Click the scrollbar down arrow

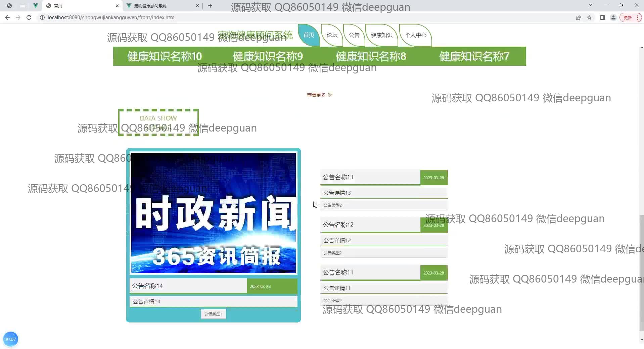point(642,340)
